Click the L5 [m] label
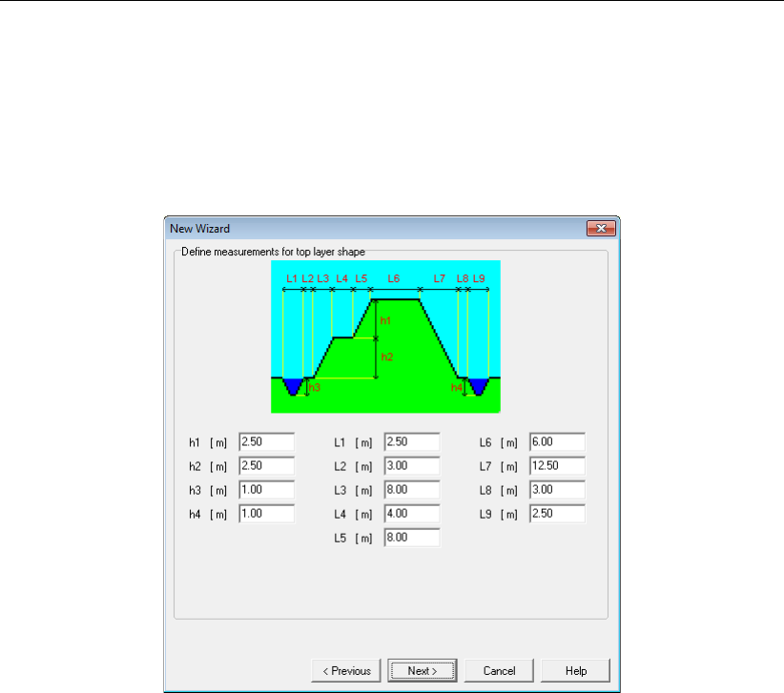The height and width of the screenshot is (693, 784). (353, 539)
